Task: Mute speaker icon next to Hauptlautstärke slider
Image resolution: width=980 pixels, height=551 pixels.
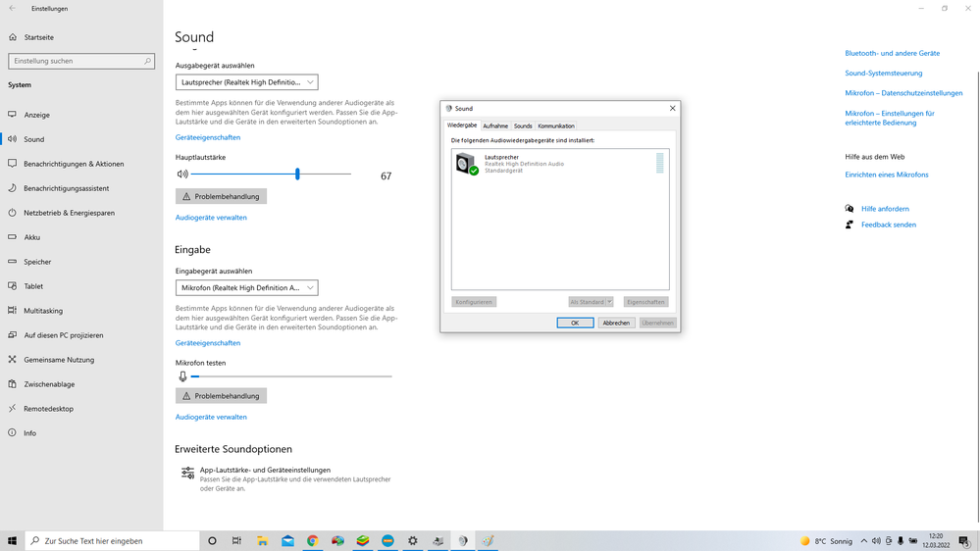Action: (x=182, y=175)
